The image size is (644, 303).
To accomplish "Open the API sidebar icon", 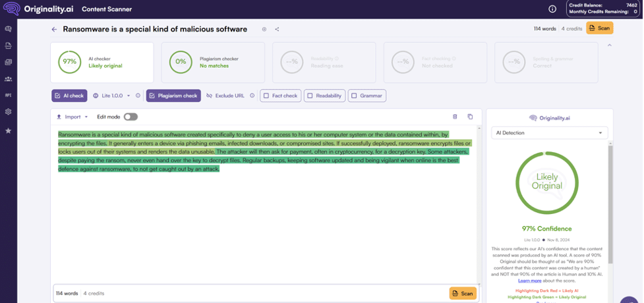I will tap(8, 96).
